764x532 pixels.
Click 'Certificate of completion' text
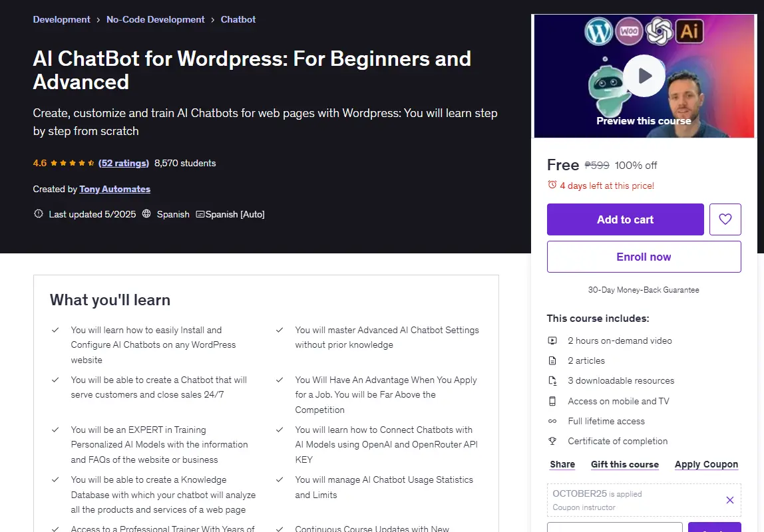tap(618, 441)
